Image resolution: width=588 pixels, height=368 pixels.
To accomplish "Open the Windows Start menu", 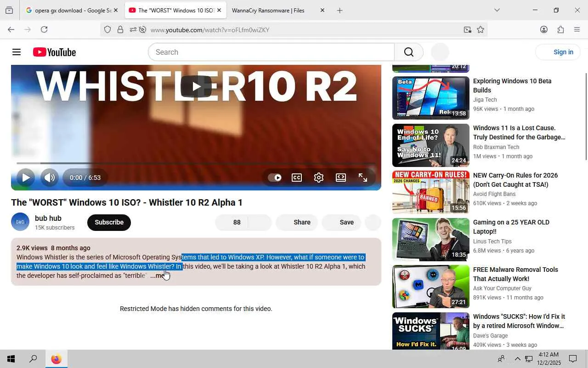I will 11,359.
